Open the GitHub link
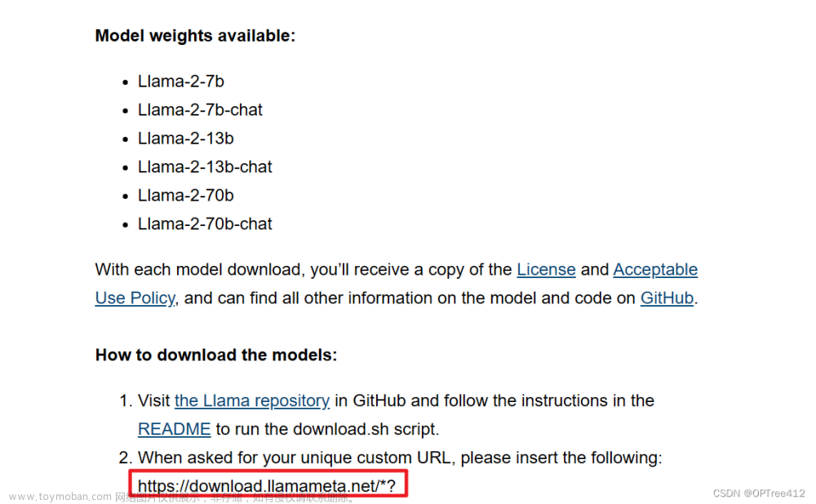Viewport: 816px width, 504px height. (667, 298)
